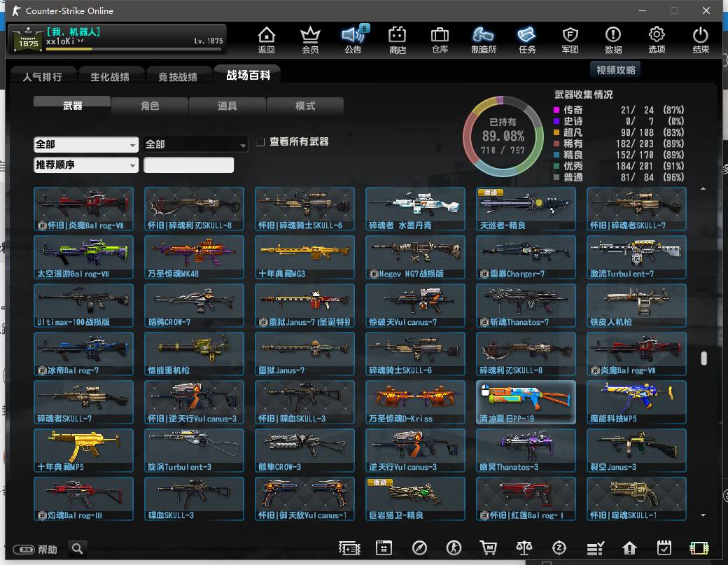The height and width of the screenshot is (565, 728).
Task: Open the 选项 options gear icon
Action: [657, 39]
